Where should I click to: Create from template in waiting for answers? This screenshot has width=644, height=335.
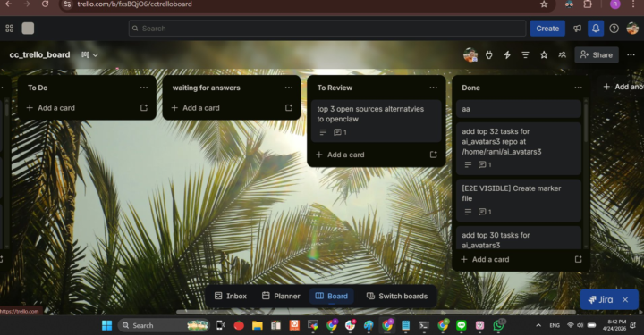coord(289,108)
